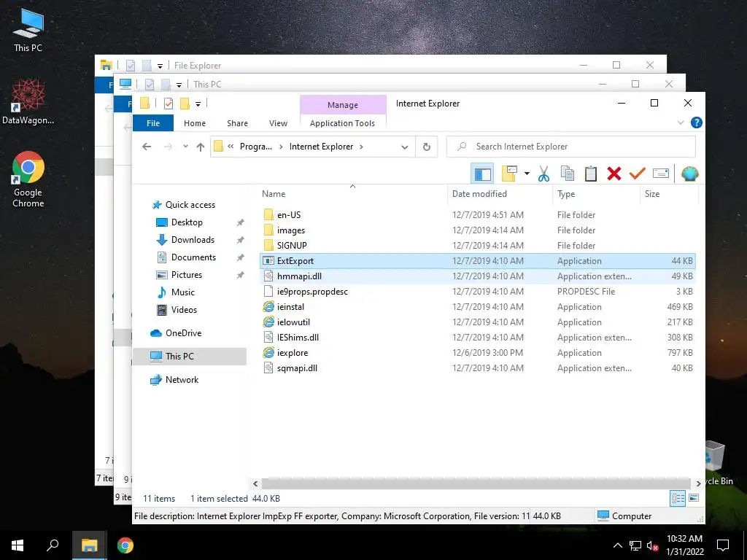Click Internet Explorer breadcrumb segment

click(x=321, y=147)
